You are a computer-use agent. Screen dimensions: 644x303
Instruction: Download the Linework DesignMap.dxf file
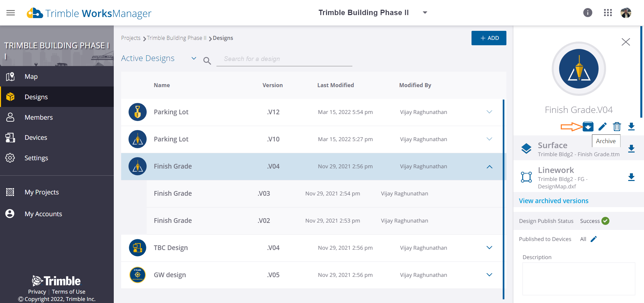point(632,177)
